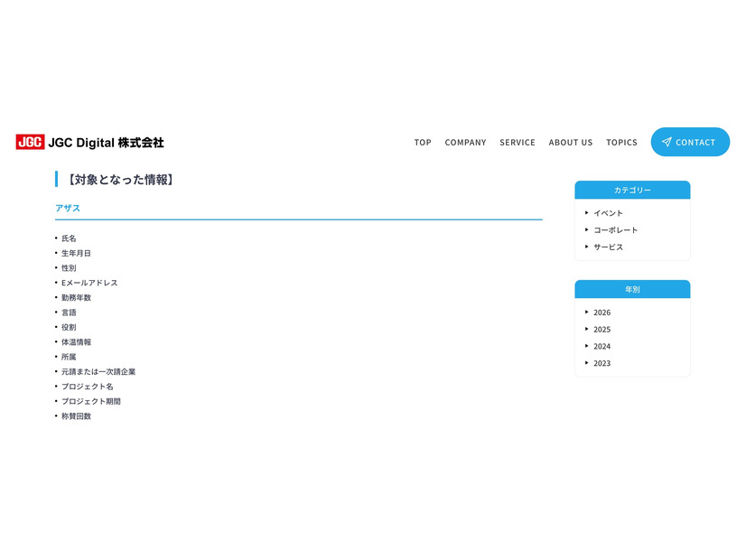Select the 生年月日 list item
746x560 pixels.
[76, 253]
